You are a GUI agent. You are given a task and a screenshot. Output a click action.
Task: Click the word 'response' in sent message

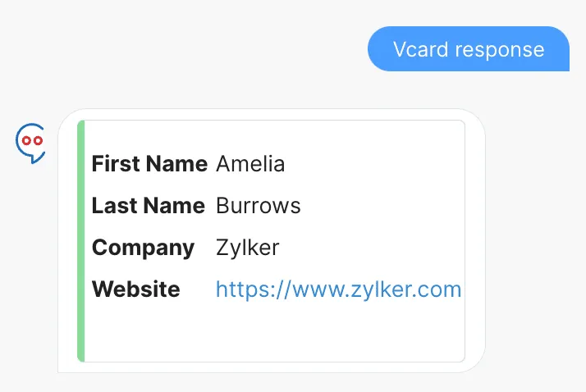coord(499,49)
